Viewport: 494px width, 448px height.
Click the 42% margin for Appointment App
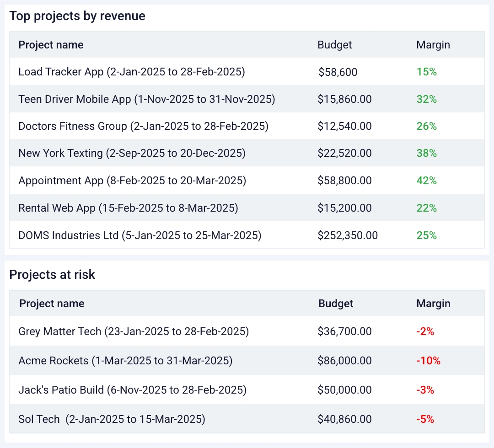(x=426, y=181)
